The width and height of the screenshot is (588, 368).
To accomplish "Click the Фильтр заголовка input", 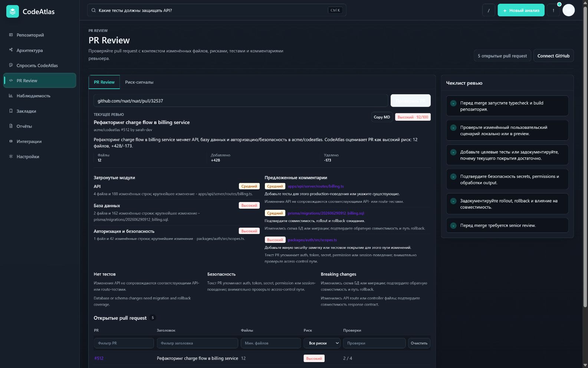I will (197, 343).
